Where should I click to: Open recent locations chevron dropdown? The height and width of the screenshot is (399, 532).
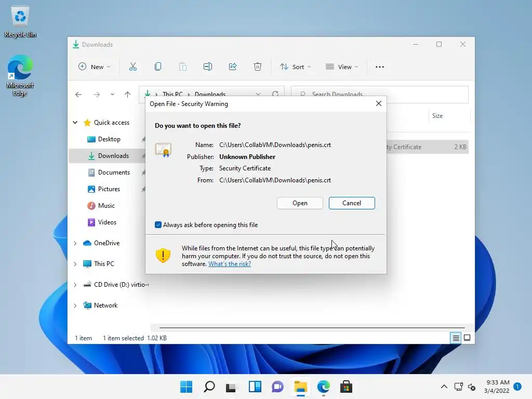pos(112,95)
